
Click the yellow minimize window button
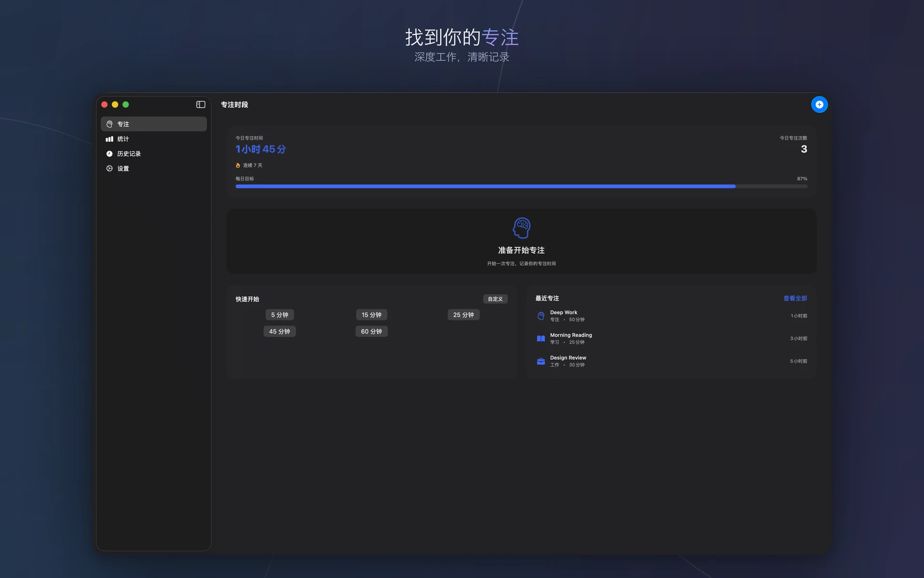(x=115, y=105)
